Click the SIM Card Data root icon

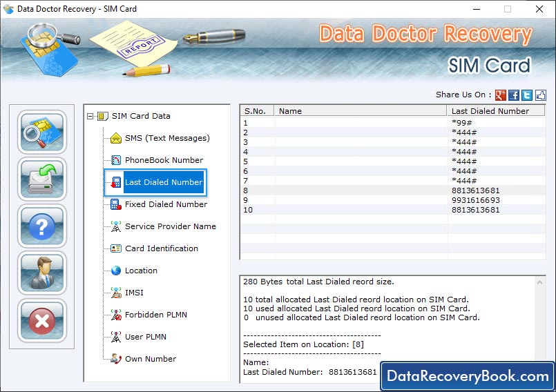point(103,116)
